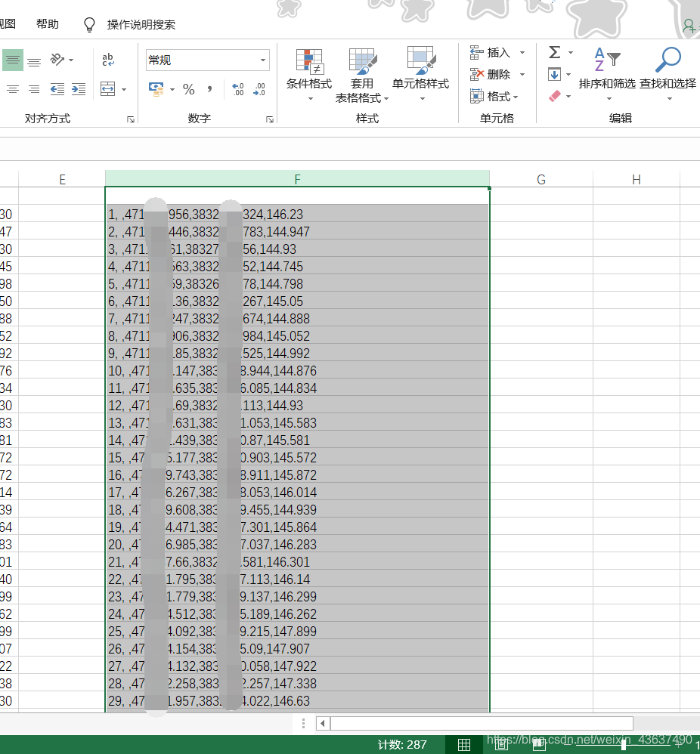Open number format combo box 常规

pos(208,60)
